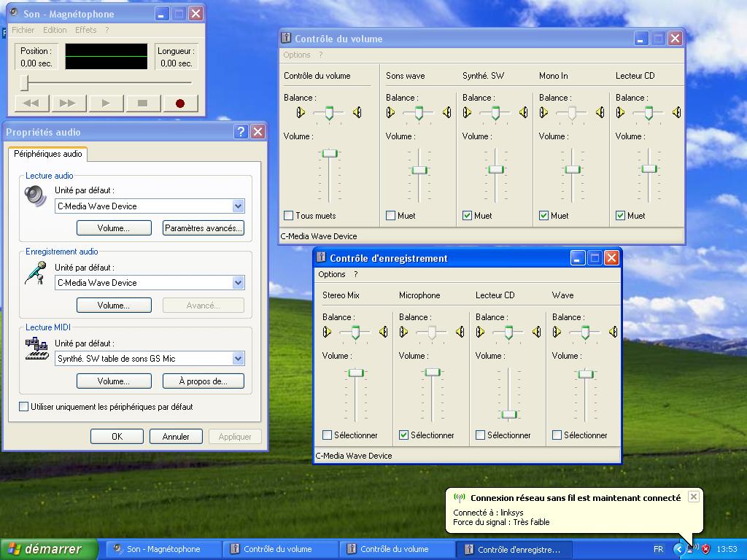Click the Annuler button
The height and width of the screenshot is (560, 747).
176,437
